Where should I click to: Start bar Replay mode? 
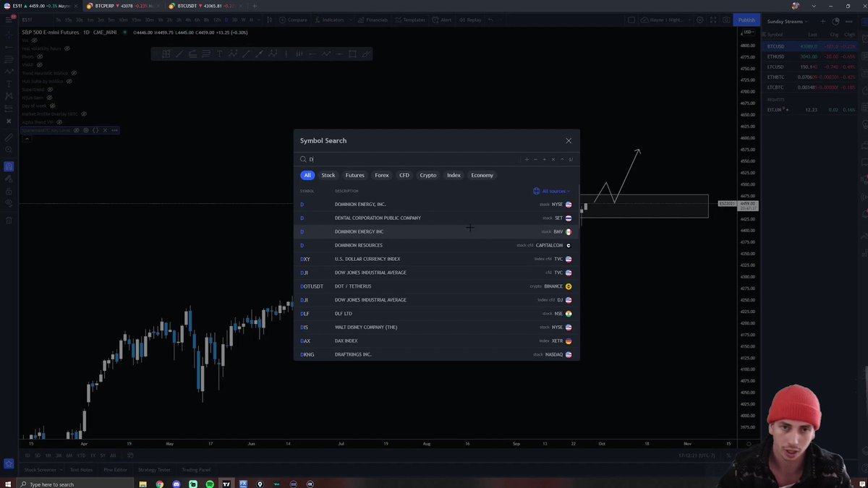[469, 20]
